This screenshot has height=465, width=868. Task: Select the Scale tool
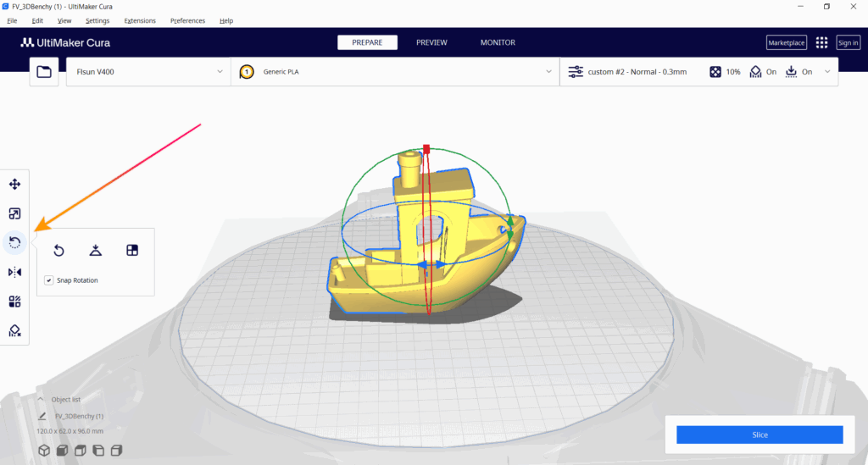click(15, 213)
